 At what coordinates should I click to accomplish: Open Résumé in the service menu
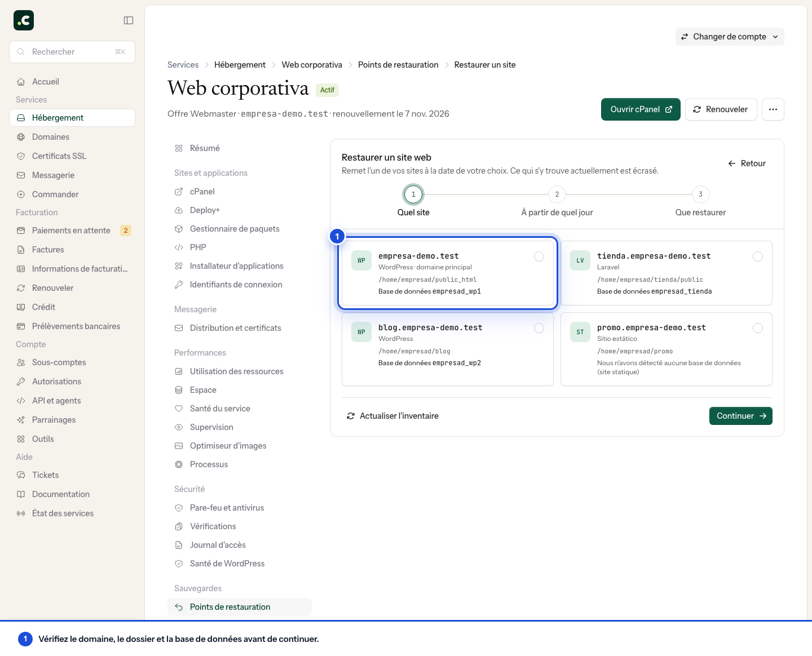click(240, 148)
